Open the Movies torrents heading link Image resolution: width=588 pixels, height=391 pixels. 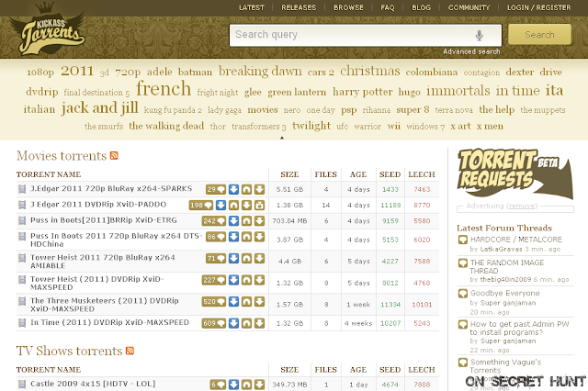[62, 155]
